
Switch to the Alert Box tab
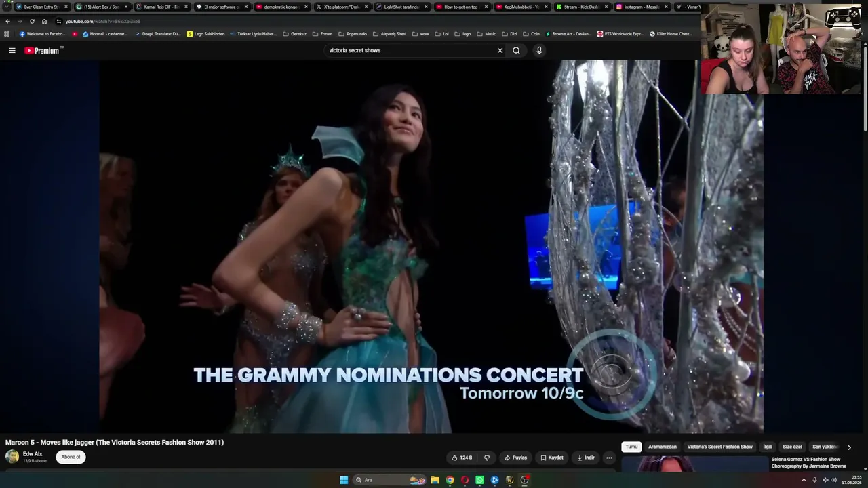point(102,7)
